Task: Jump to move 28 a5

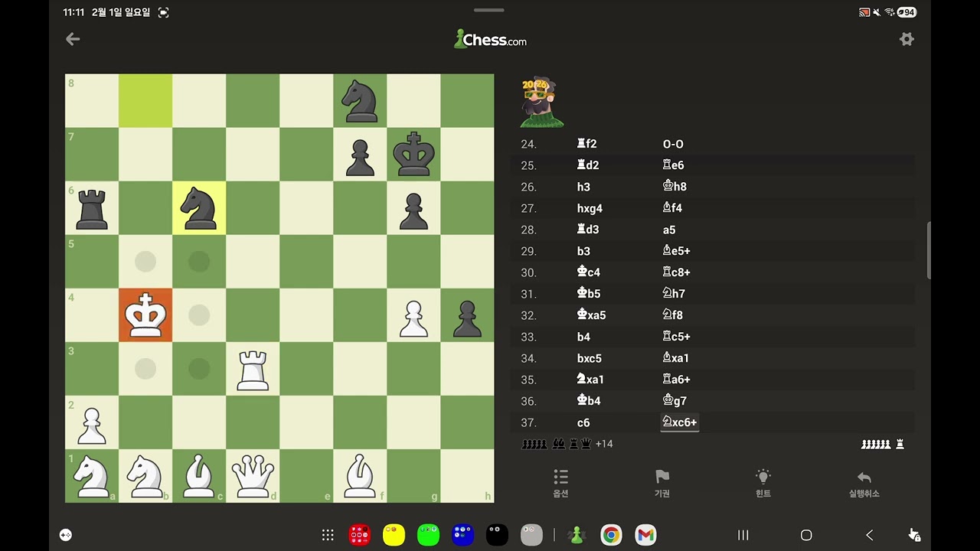Action: tap(669, 230)
